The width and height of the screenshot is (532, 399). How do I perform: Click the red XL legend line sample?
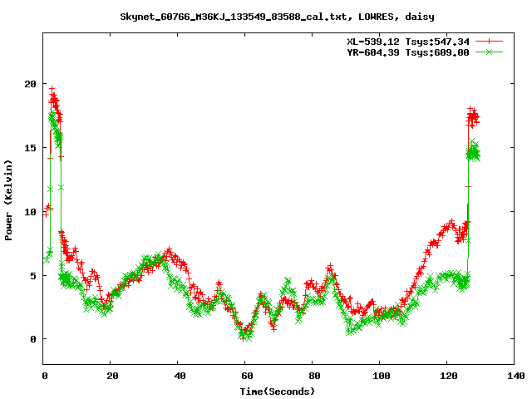(x=489, y=42)
